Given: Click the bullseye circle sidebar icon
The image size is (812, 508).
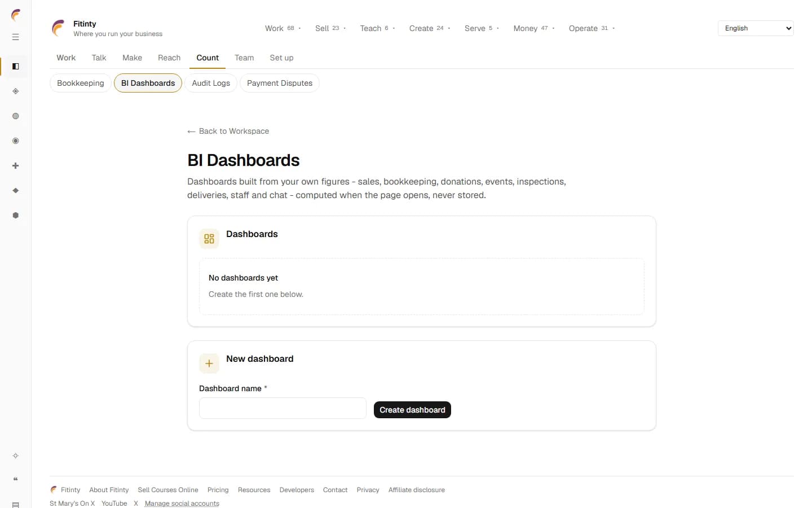Looking at the screenshot, I should pyautogui.click(x=16, y=141).
